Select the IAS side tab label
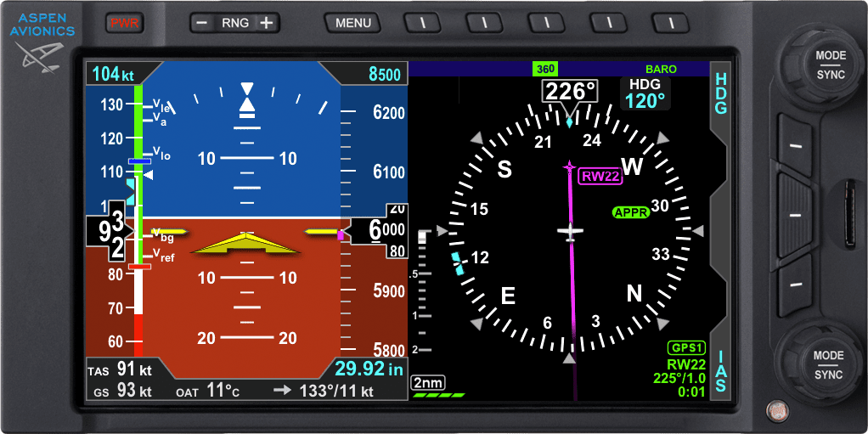This screenshot has width=868, height=434. click(x=721, y=371)
